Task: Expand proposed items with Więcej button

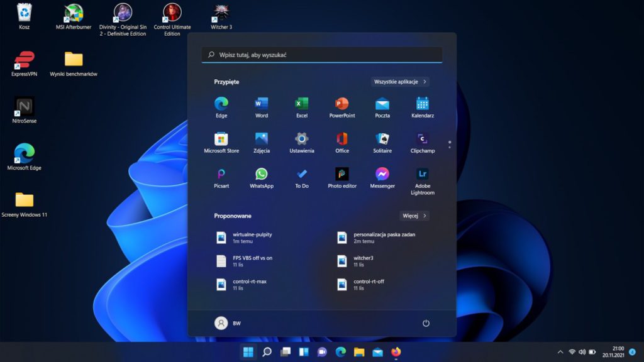Action: pos(414,216)
